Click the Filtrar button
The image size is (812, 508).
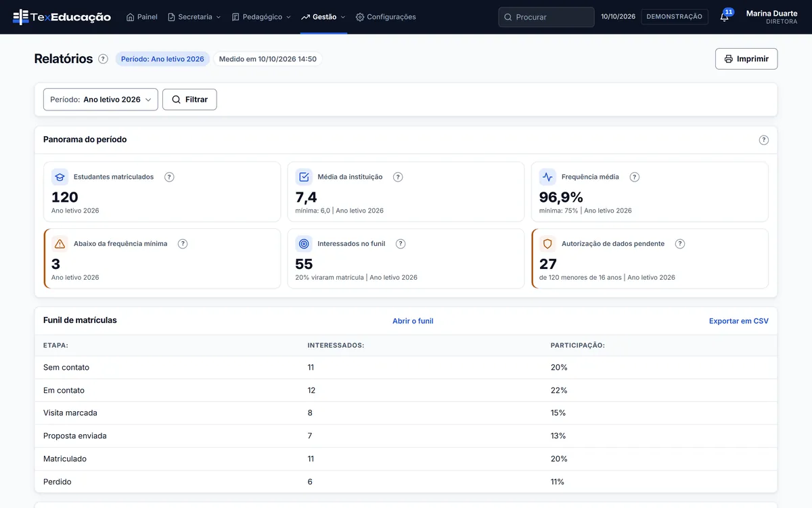point(189,100)
